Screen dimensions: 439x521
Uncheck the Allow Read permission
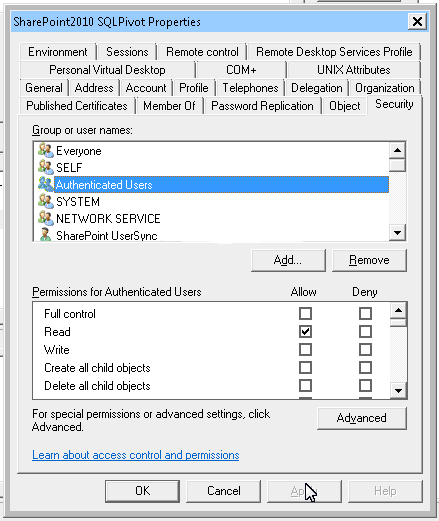[x=305, y=332]
